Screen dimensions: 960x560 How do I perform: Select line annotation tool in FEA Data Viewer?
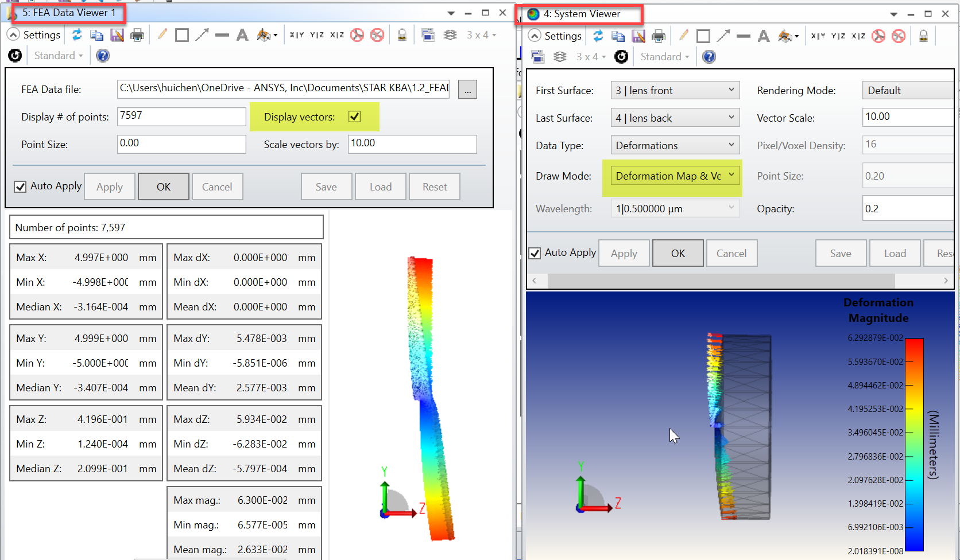[x=222, y=35]
